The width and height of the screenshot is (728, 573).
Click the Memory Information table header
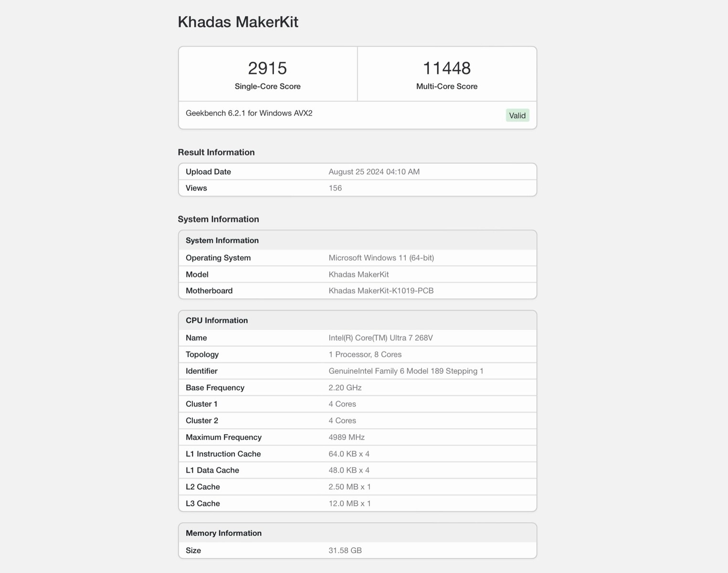223,533
